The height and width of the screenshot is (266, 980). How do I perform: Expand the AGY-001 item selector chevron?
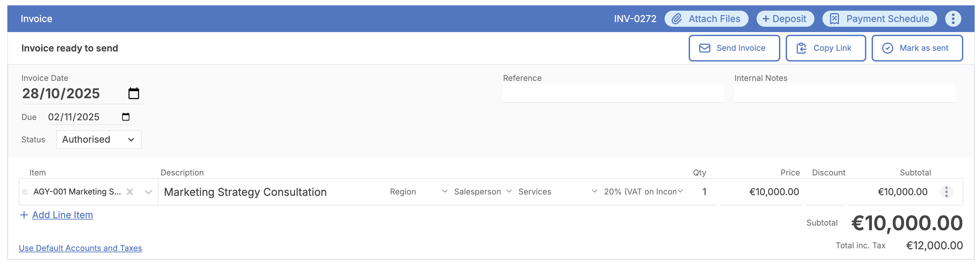click(149, 192)
